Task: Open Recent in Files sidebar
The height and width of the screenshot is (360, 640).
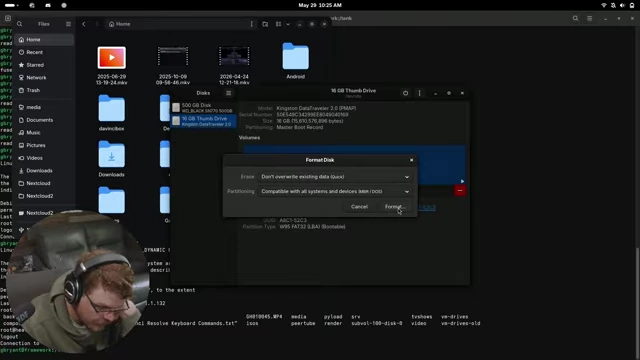Action: click(44, 52)
